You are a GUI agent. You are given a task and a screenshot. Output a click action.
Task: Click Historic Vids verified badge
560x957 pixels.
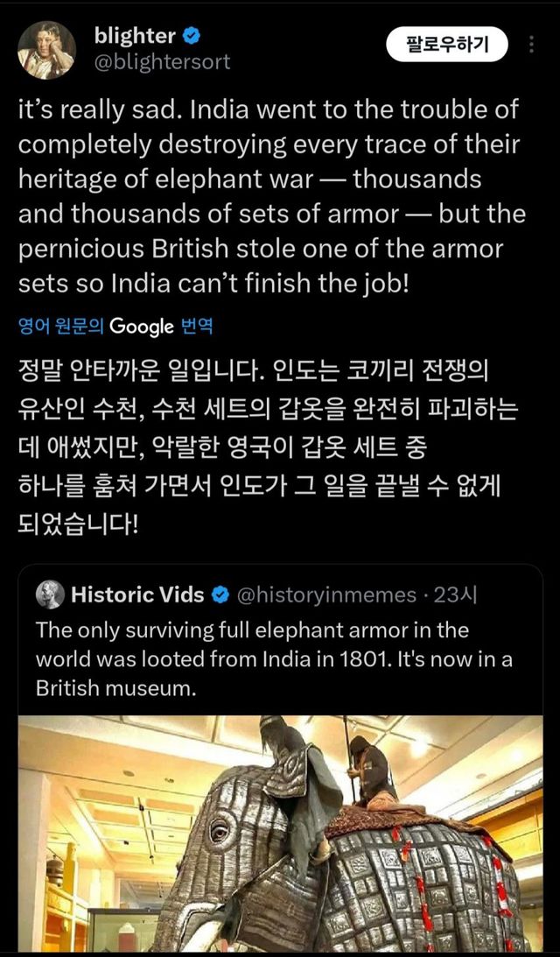[x=221, y=595]
